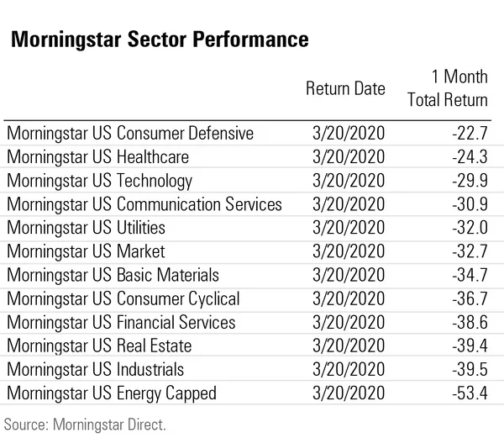The width and height of the screenshot is (504, 438).
Task: Select Morningstar US Communication Services label
Action: pos(144,204)
